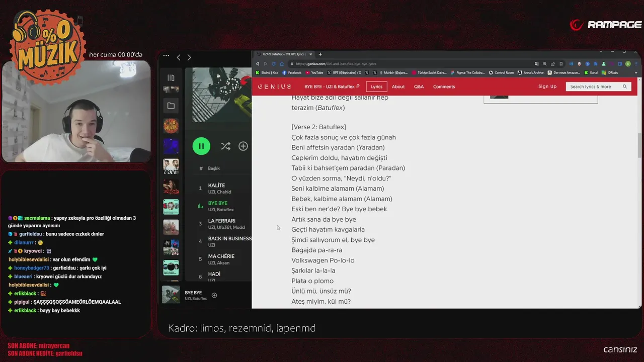Open the browser profile avatar

628,64
